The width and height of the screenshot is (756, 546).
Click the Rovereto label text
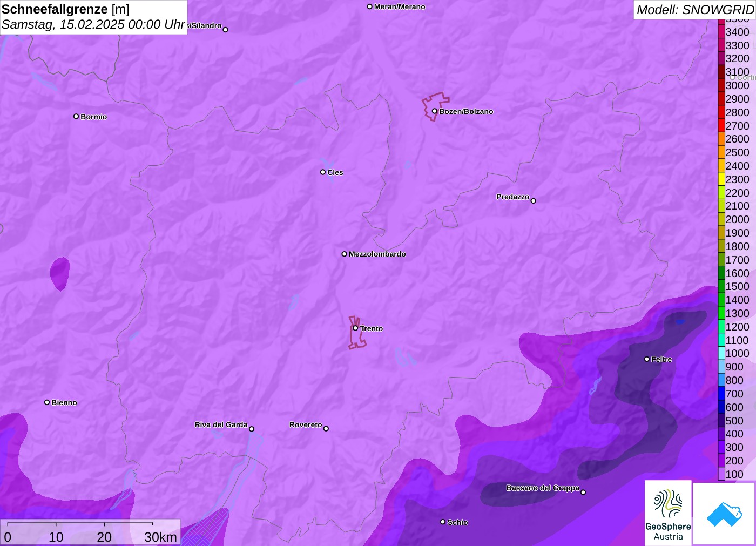(306, 424)
